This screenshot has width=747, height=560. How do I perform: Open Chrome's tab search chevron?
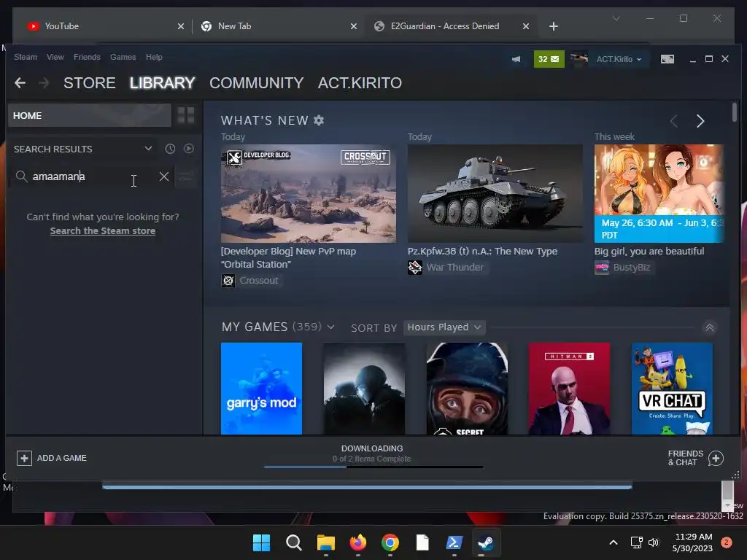pos(616,18)
